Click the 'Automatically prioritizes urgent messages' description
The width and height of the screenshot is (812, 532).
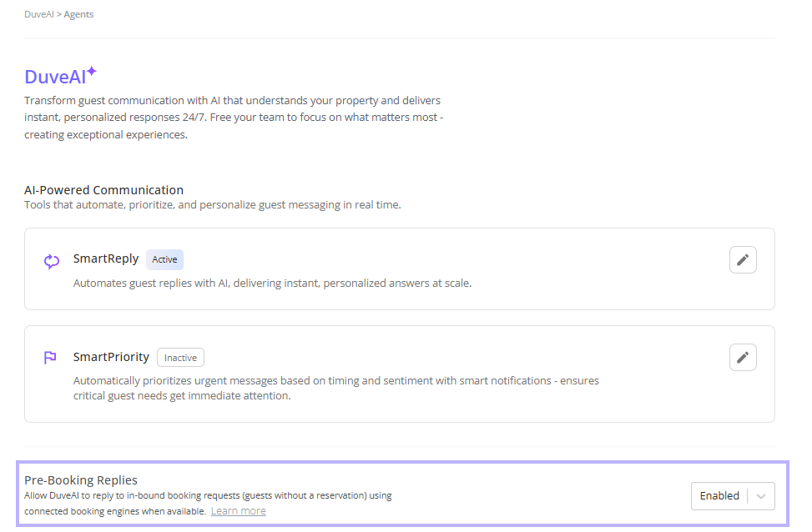pyautogui.click(x=336, y=388)
